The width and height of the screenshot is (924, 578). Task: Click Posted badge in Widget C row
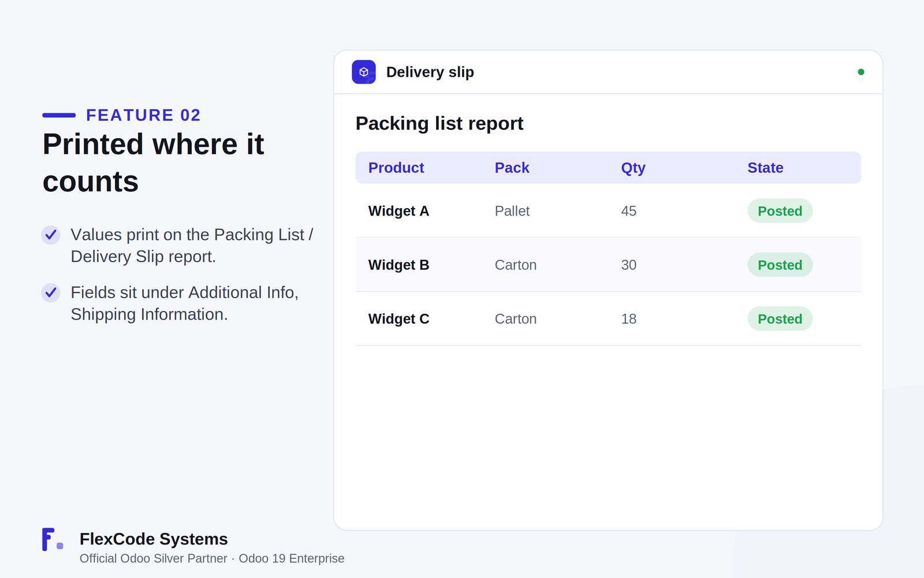[x=780, y=318]
